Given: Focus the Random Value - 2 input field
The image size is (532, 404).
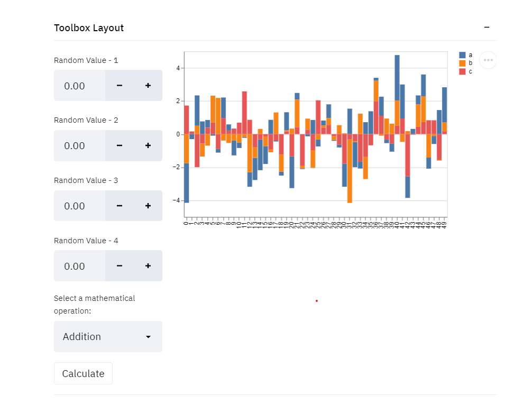Looking at the screenshot, I should (x=79, y=145).
